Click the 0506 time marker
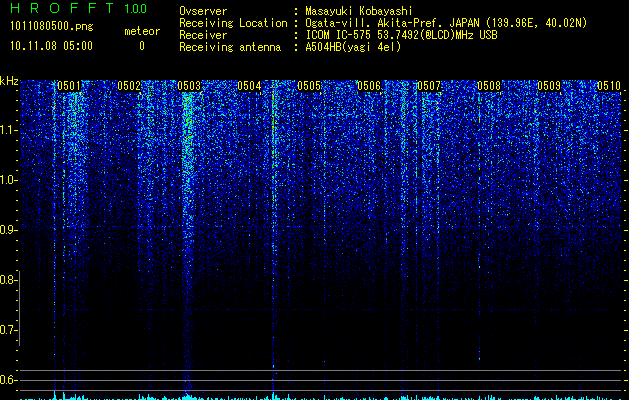This screenshot has width=629, height=400. click(x=369, y=86)
